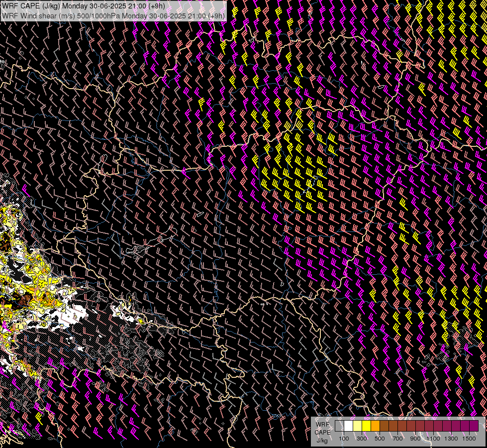The image size is (487, 448).
Task: Click the 900 label in legend
Action: 415,439
